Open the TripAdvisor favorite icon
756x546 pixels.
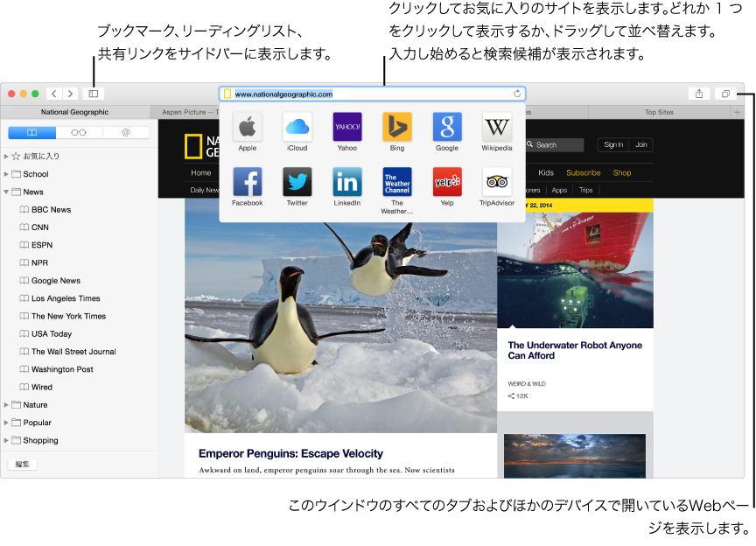pos(497,182)
